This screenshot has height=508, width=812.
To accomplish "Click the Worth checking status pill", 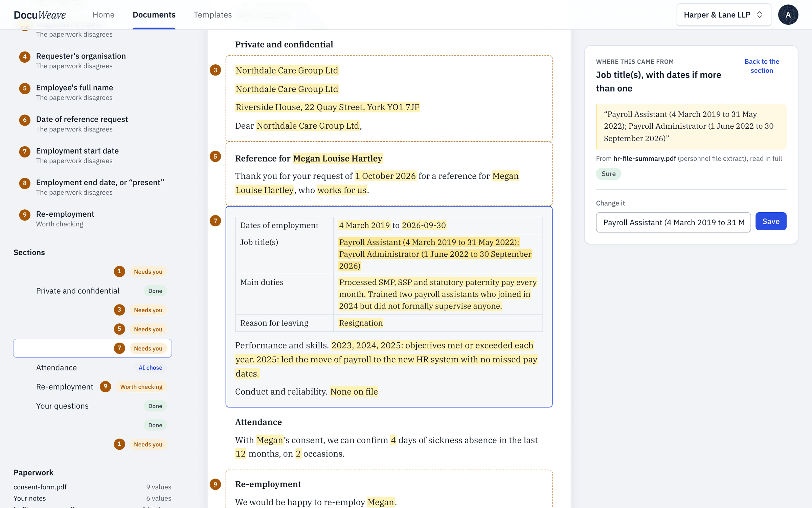I will (141, 387).
